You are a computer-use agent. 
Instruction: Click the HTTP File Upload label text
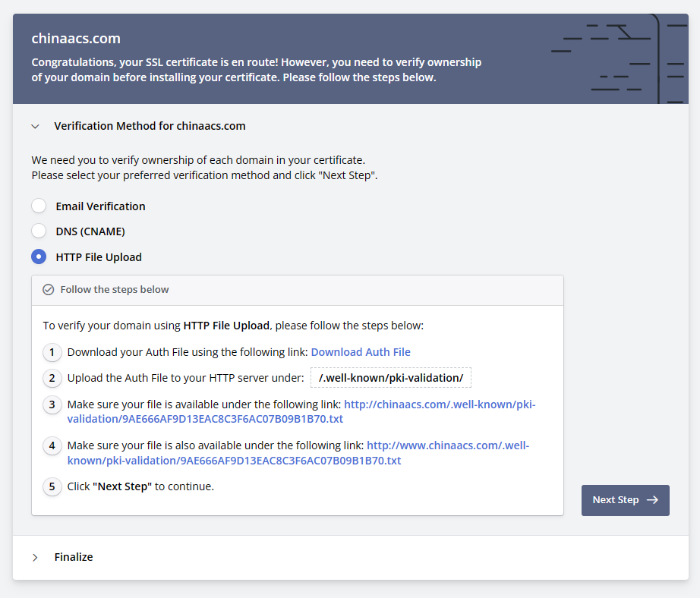pos(99,257)
